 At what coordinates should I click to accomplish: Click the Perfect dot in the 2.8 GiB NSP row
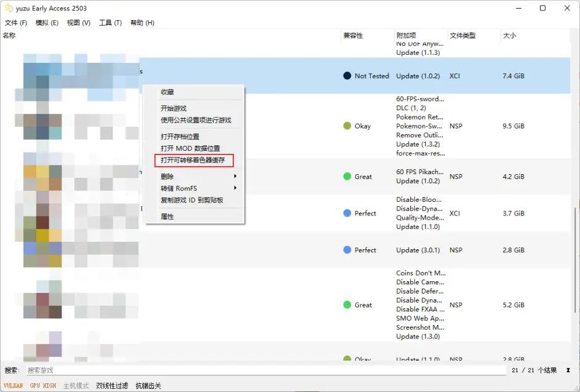[x=347, y=250]
